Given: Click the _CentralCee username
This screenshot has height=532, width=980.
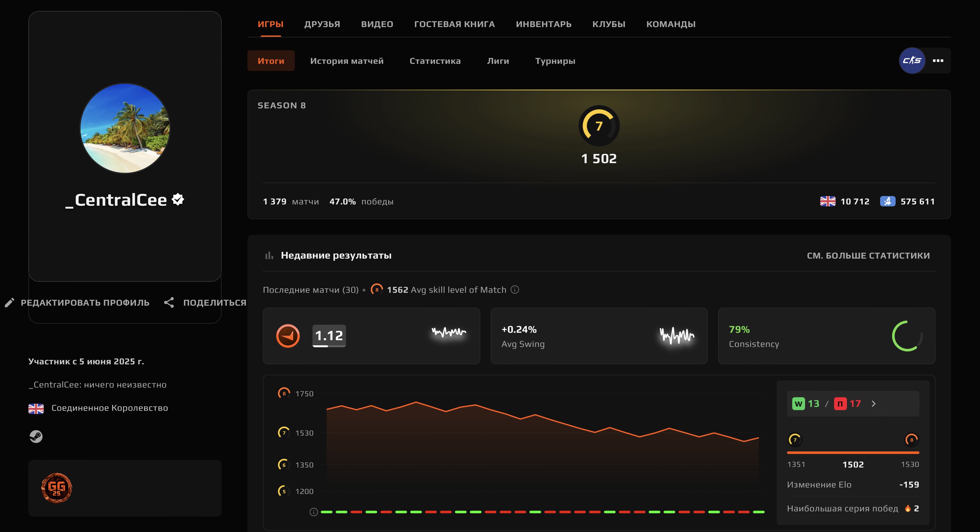Looking at the screenshot, I should tap(116, 200).
